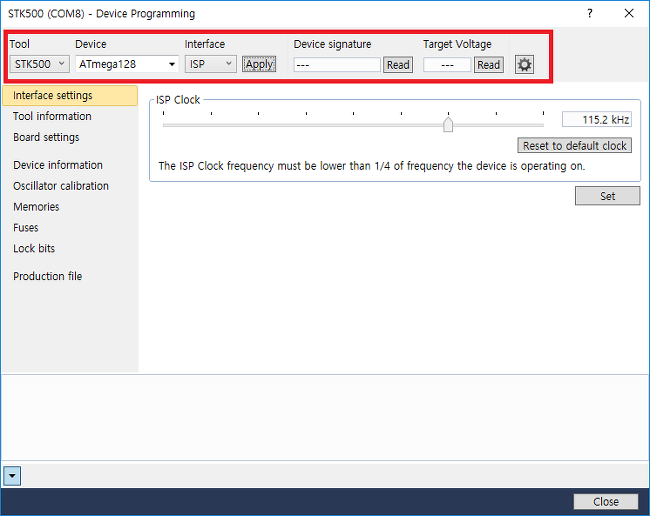Close the window with the X button
The image size is (650, 516).
629,14
